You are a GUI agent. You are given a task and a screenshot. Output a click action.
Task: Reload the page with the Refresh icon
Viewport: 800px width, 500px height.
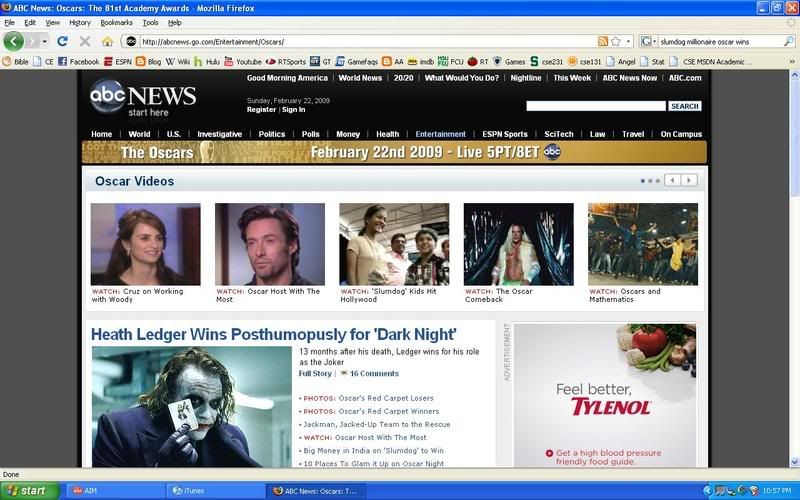coord(62,41)
